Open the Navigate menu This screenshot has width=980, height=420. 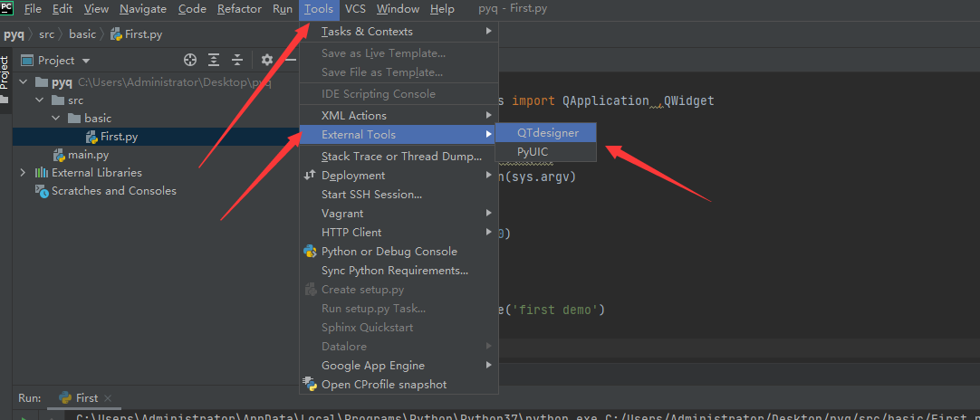coord(142,9)
